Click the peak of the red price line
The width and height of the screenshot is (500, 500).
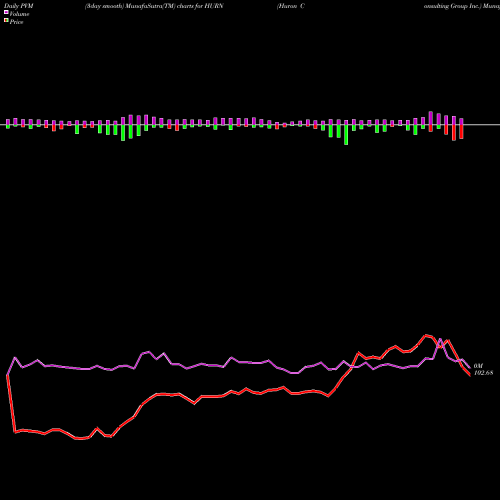426,335
